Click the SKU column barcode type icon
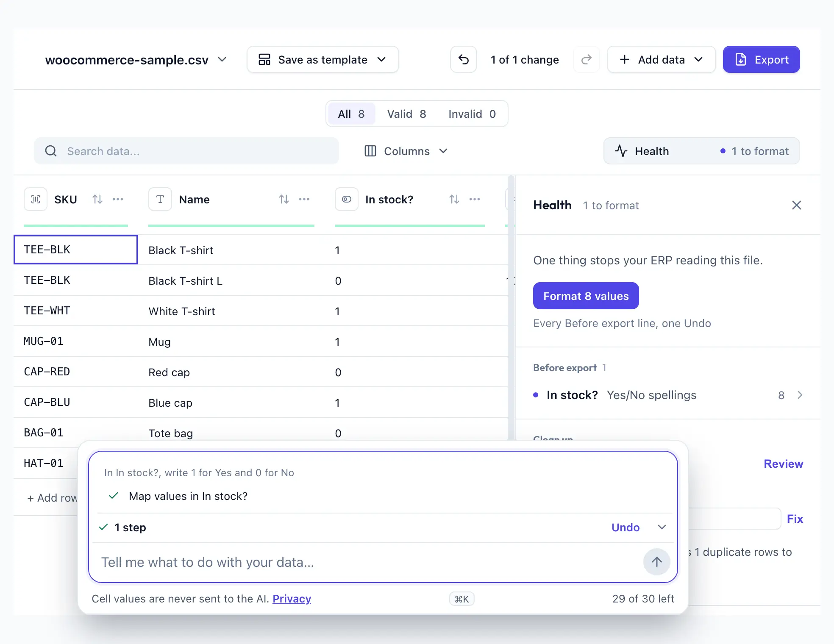Image resolution: width=834 pixels, height=644 pixels. [x=36, y=199]
